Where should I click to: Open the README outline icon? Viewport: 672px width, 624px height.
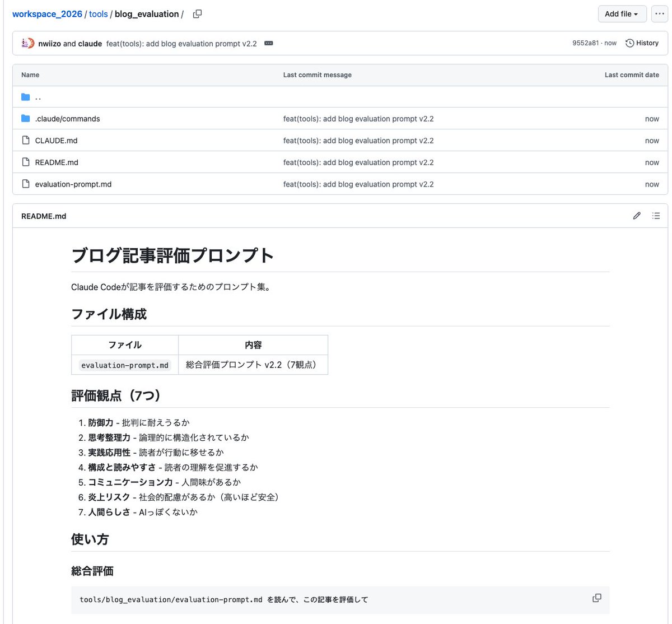(x=656, y=216)
